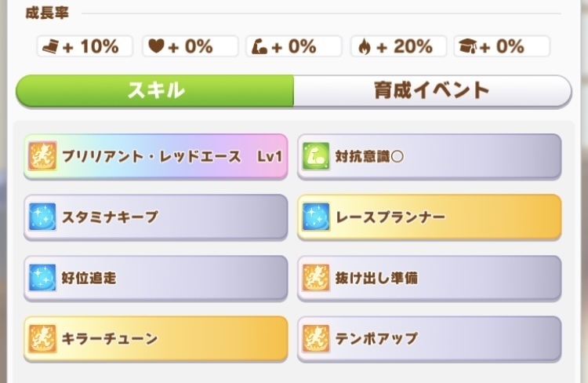Tap the orange 抜け出し準備 skill icon
The image size is (588, 383).
(316, 278)
